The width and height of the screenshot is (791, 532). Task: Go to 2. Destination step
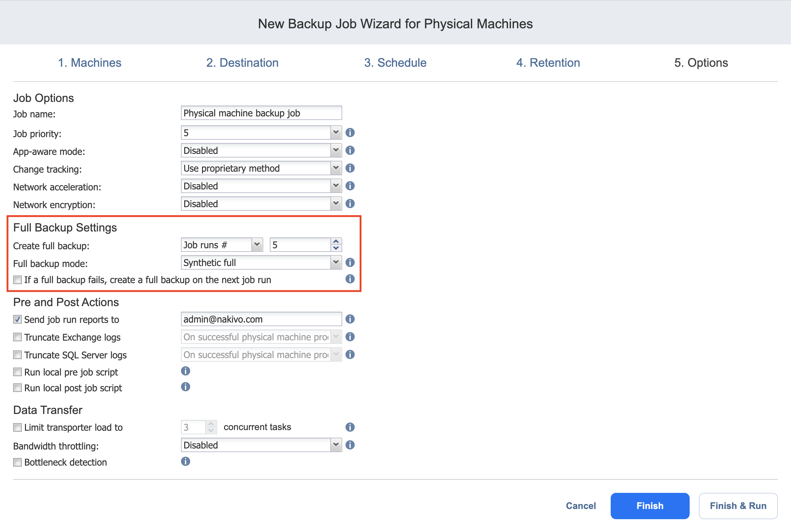tap(242, 63)
